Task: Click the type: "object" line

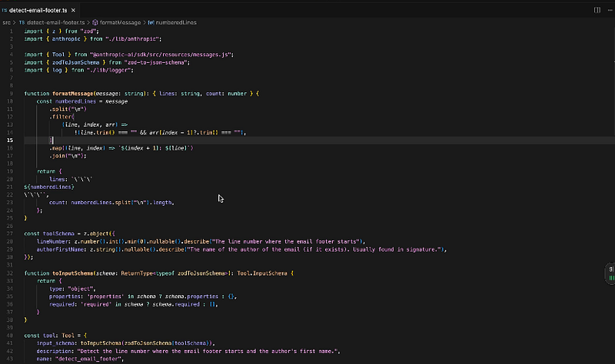Action: pyautogui.click(x=72, y=289)
